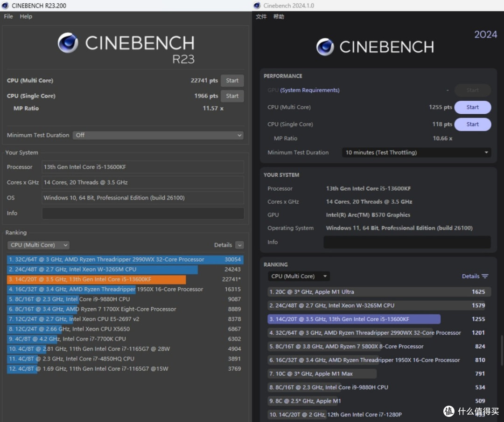Click Cinebench 2024 MP Ratio value 10.66 x
The height and width of the screenshot is (422, 504).
[x=442, y=138]
